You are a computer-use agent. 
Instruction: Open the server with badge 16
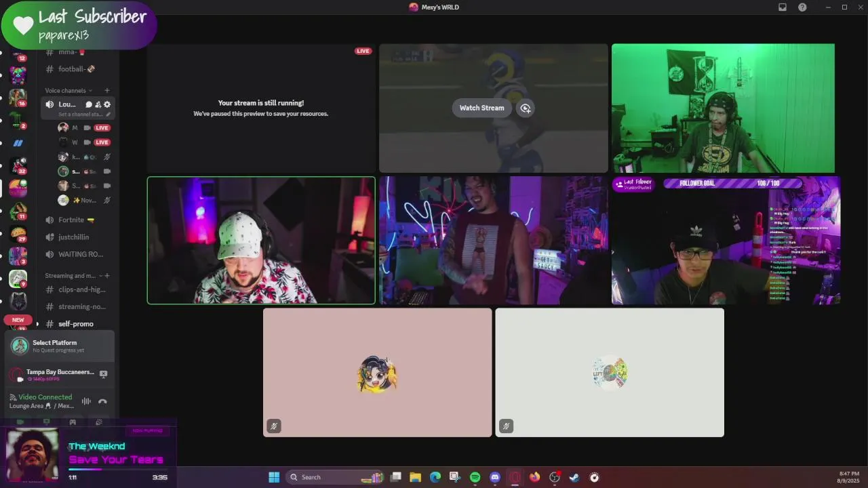click(17, 98)
